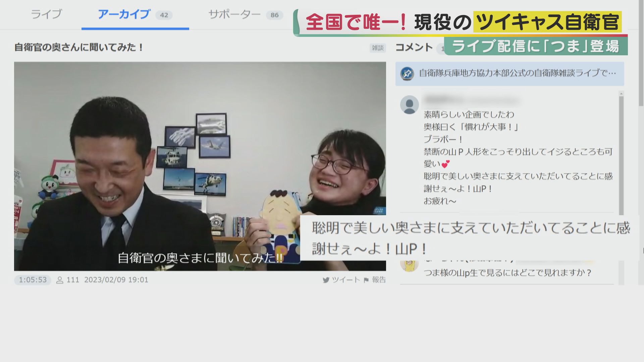Click the archived video thumbnail player
Image resolution: width=644 pixels, height=362 pixels.
(x=200, y=166)
